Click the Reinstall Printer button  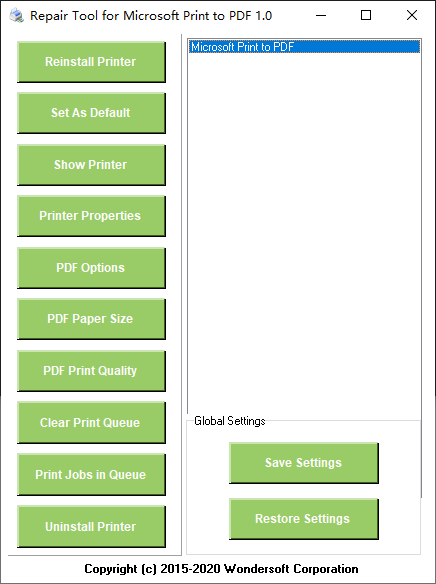(x=91, y=62)
